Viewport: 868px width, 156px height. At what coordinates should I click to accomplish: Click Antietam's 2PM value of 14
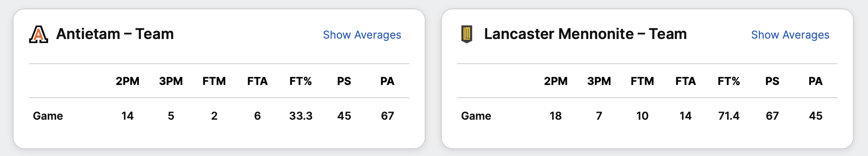point(128,116)
